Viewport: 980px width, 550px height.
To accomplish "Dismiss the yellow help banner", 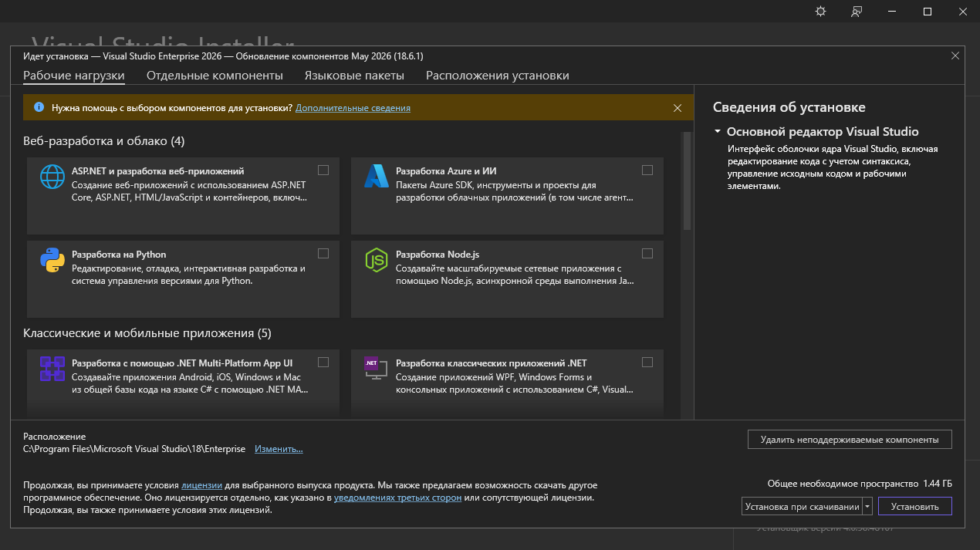I will (x=678, y=108).
